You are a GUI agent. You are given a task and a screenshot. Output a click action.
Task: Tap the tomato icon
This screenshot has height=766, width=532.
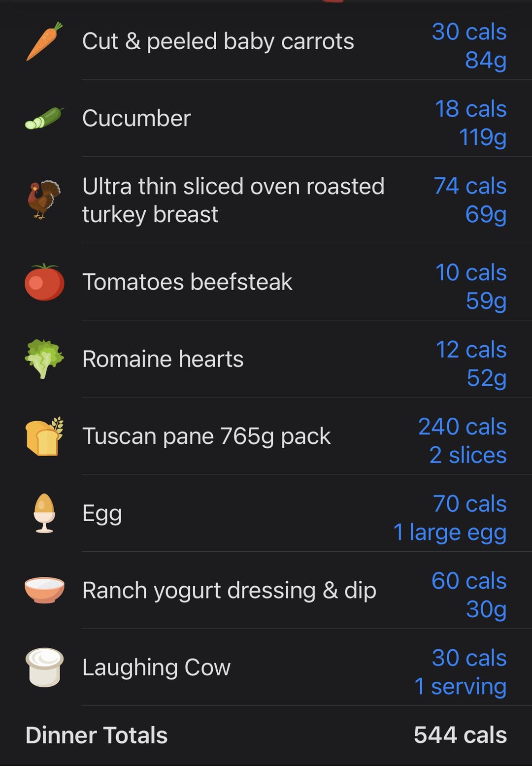[44, 282]
